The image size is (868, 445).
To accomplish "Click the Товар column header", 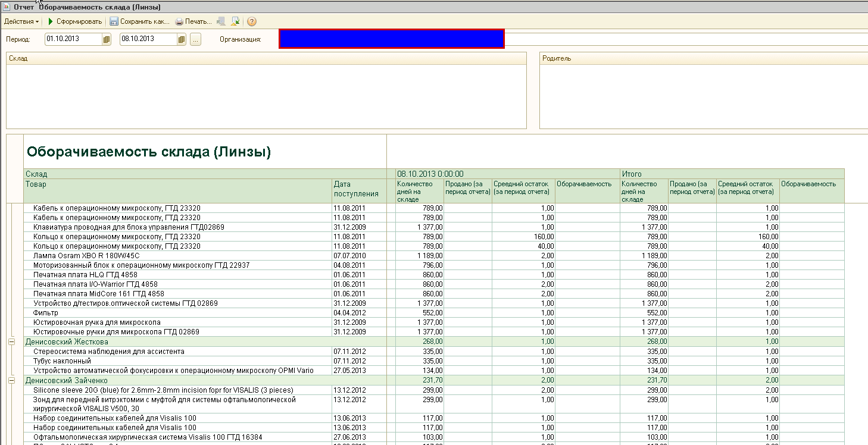I will [177, 190].
